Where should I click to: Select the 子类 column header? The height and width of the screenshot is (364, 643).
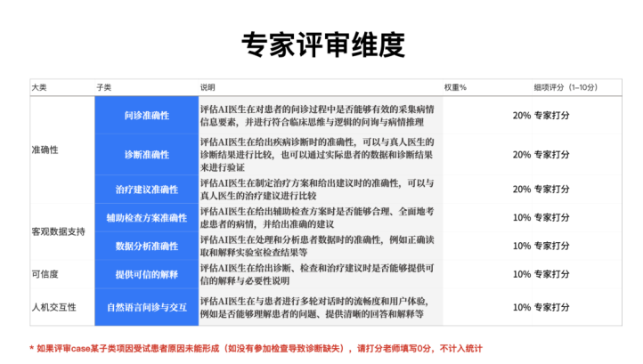[103, 87]
